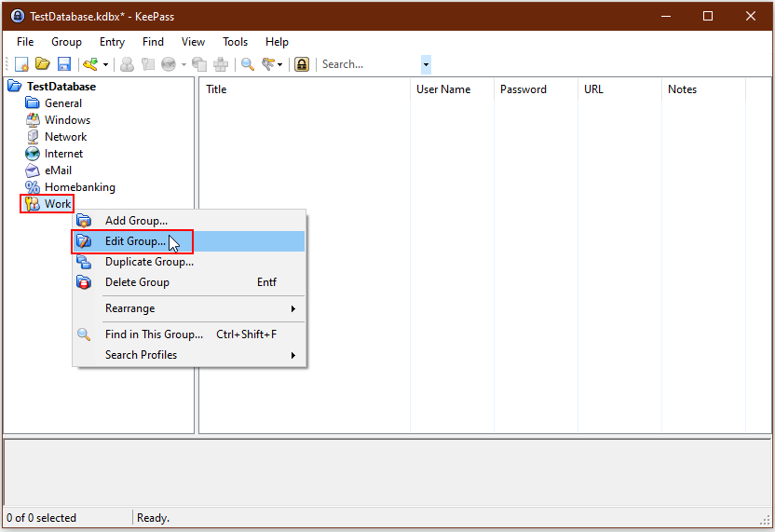Select the Internet group

(63, 154)
